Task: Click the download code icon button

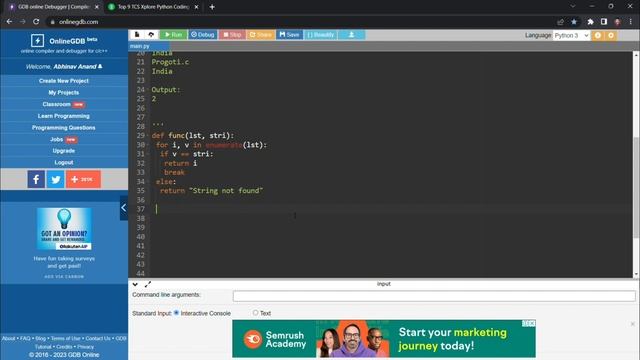Action: click(x=351, y=35)
